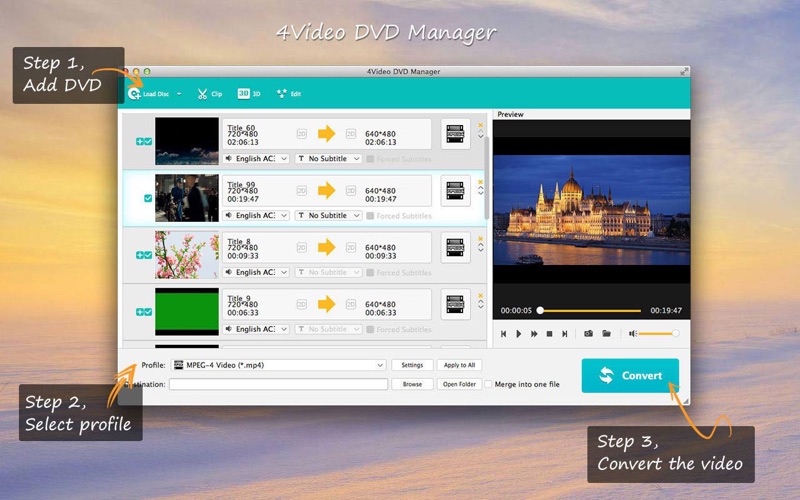The height and width of the screenshot is (500, 800).
Task: Remove Title_60 with its orange X
Action: [x=480, y=125]
